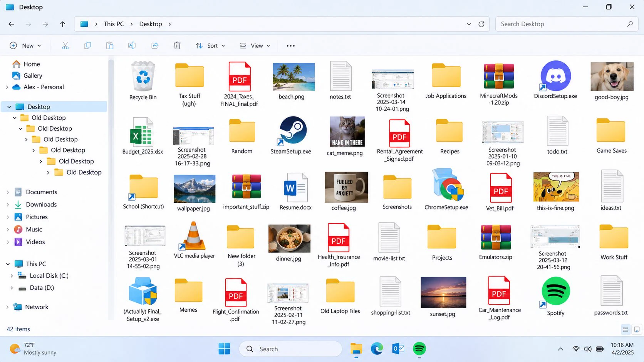Click This PC breadcrumb in address bar
Screen dimensions: 644x362
coord(114,24)
